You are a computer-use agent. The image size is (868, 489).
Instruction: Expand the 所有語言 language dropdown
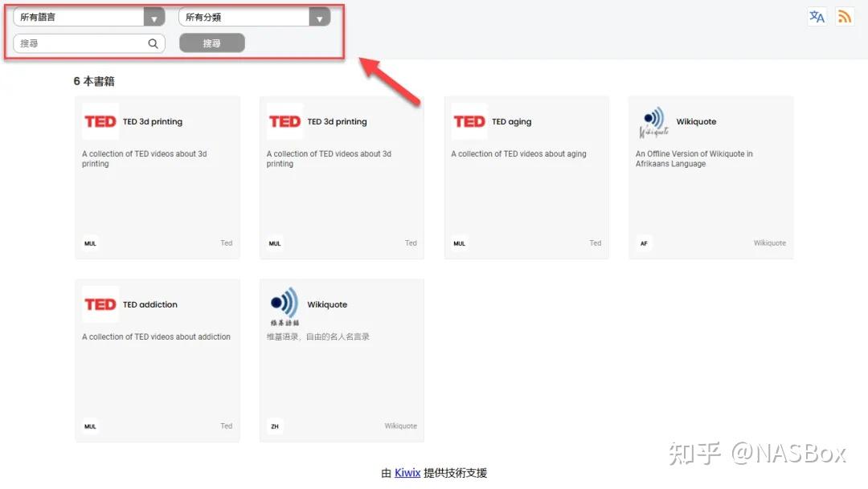[89, 17]
